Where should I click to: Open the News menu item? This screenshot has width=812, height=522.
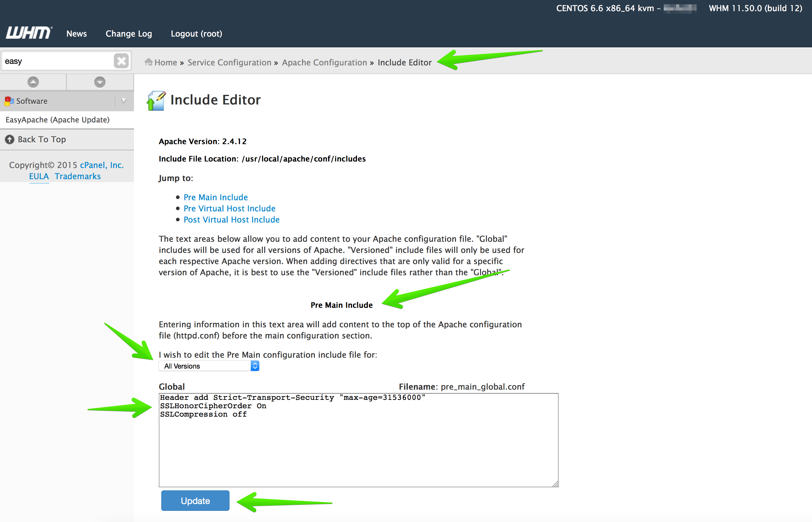pyautogui.click(x=77, y=33)
